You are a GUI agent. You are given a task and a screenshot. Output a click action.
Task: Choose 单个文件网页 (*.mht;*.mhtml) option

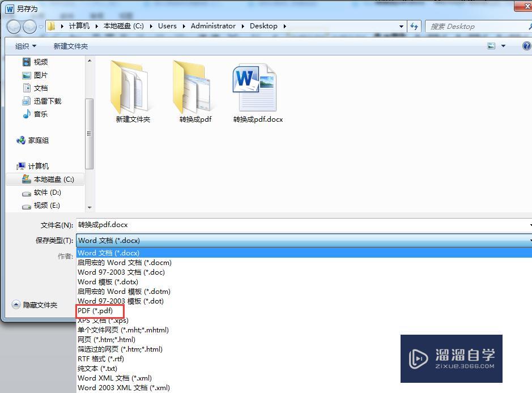[123, 330]
